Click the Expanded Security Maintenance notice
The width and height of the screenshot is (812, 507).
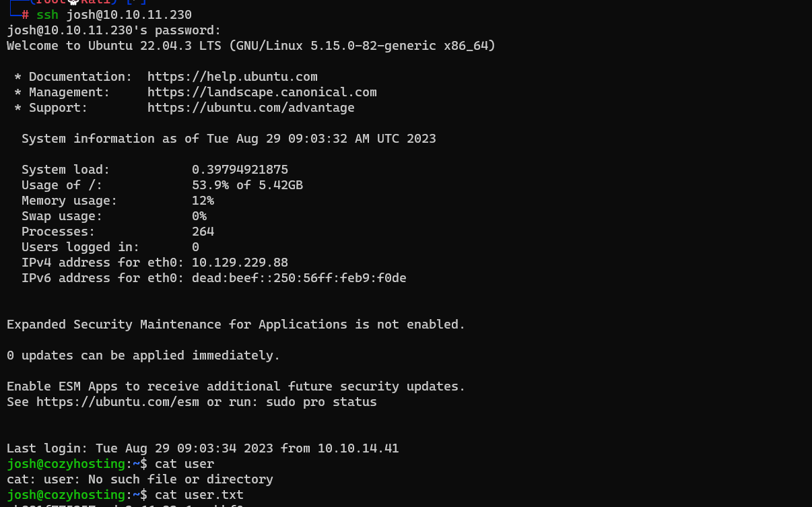click(x=234, y=324)
